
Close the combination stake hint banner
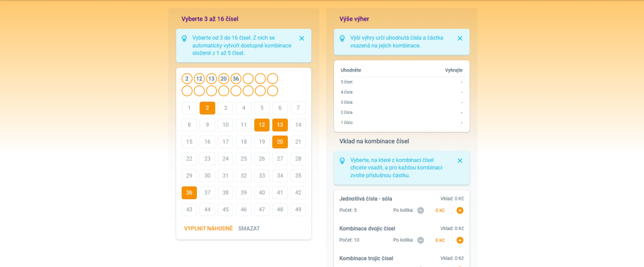click(460, 161)
